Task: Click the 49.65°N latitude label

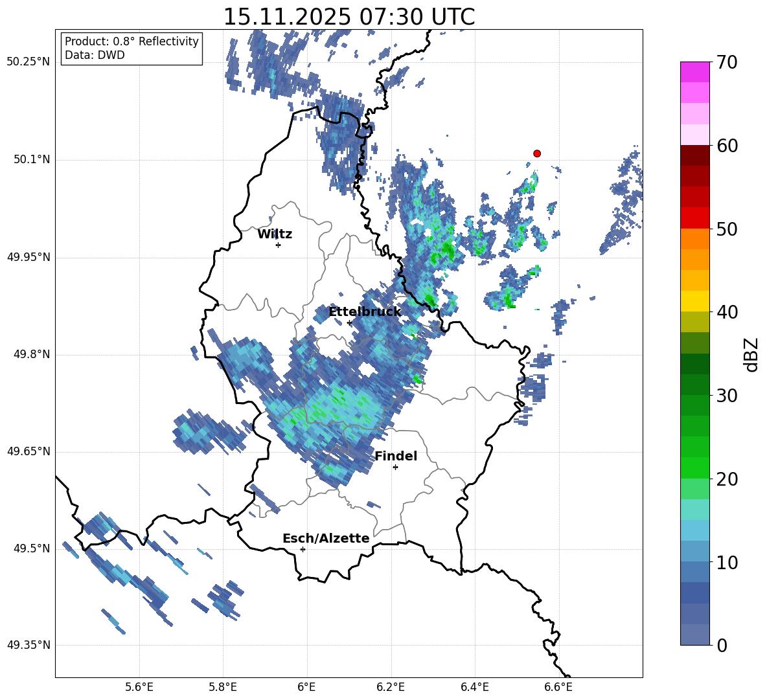Action: [x=29, y=451]
